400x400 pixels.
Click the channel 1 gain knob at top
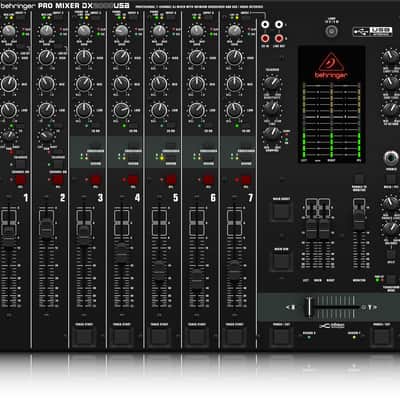[9, 31]
